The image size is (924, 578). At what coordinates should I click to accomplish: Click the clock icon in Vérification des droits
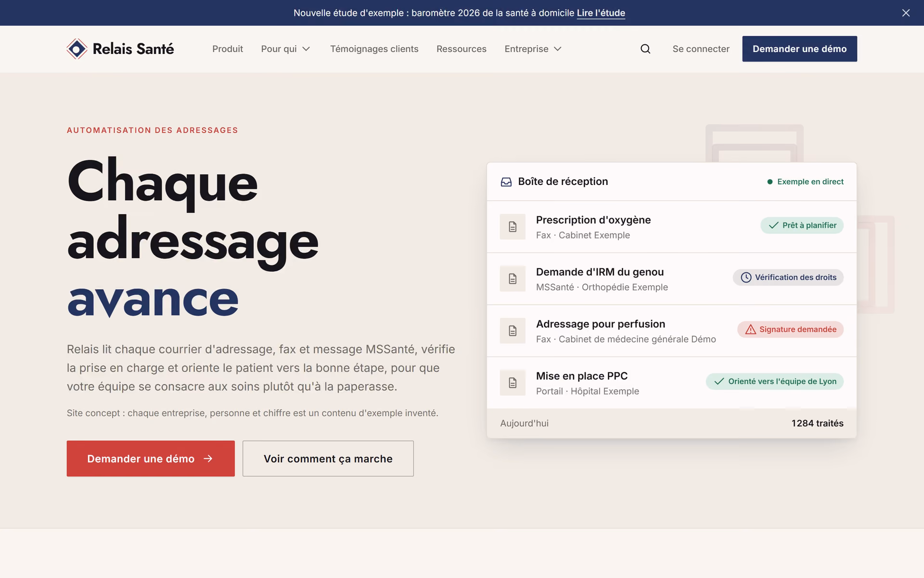[746, 277]
